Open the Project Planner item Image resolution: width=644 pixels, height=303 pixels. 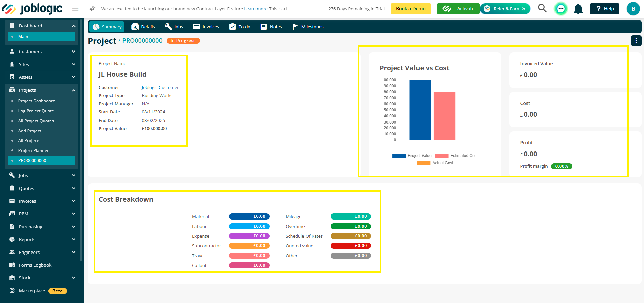tap(33, 151)
